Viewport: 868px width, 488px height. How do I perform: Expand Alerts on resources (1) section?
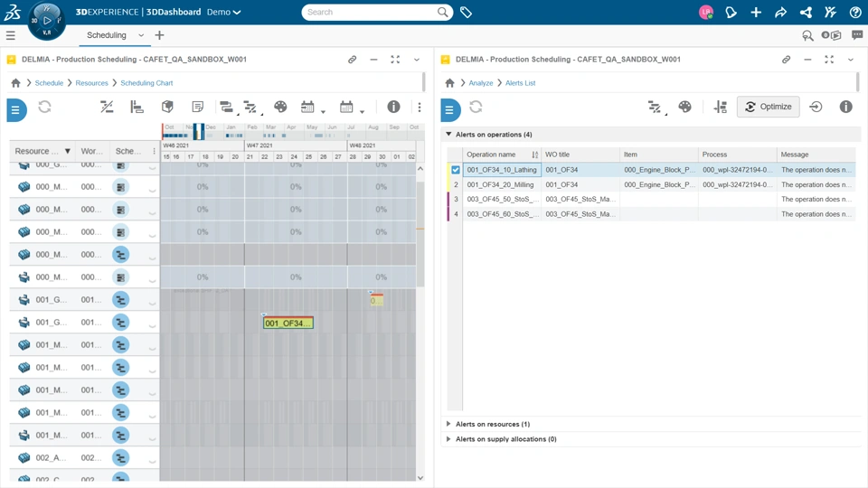[x=448, y=424]
